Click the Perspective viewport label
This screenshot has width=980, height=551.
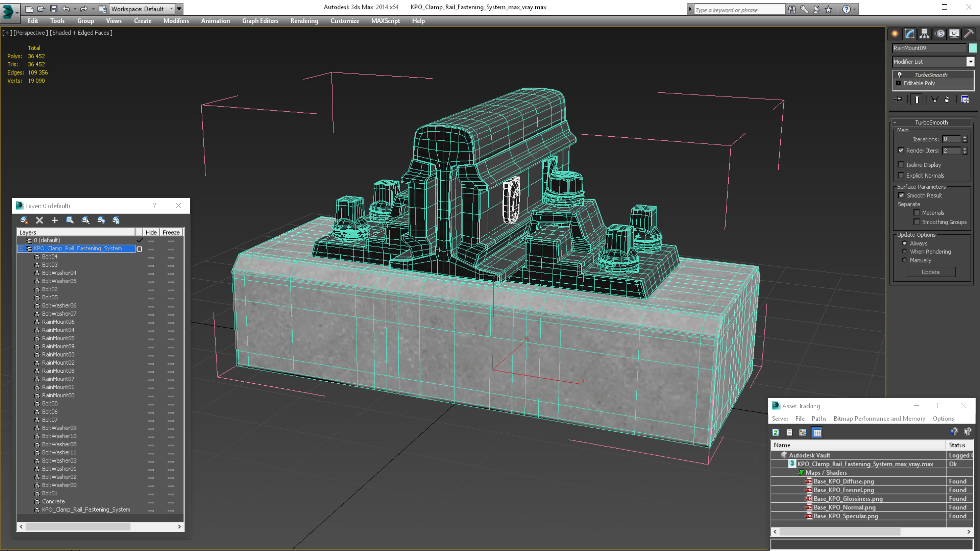tap(31, 33)
